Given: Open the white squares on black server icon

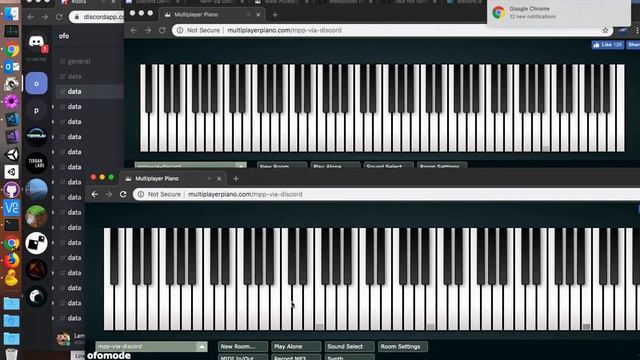Looking at the screenshot, I should 36,243.
